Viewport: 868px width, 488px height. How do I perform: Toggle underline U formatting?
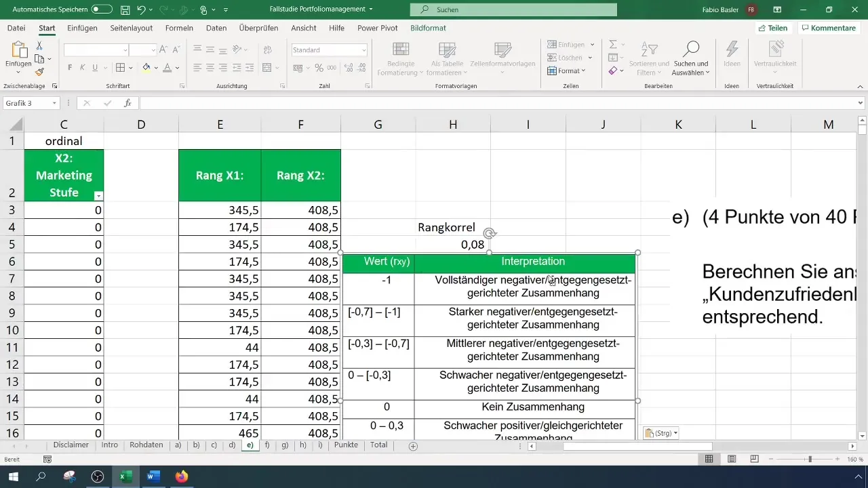pyautogui.click(x=95, y=68)
